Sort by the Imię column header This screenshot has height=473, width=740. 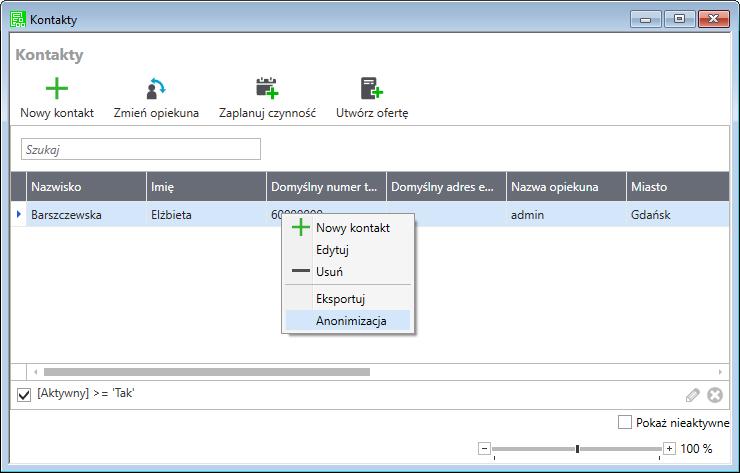[x=206, y=186]
